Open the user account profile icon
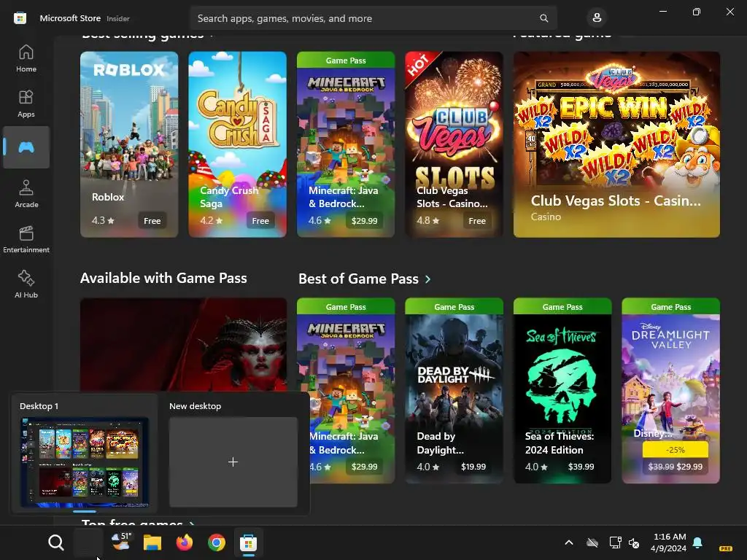Screen dimensions: 747x560 tap(597, 18)
